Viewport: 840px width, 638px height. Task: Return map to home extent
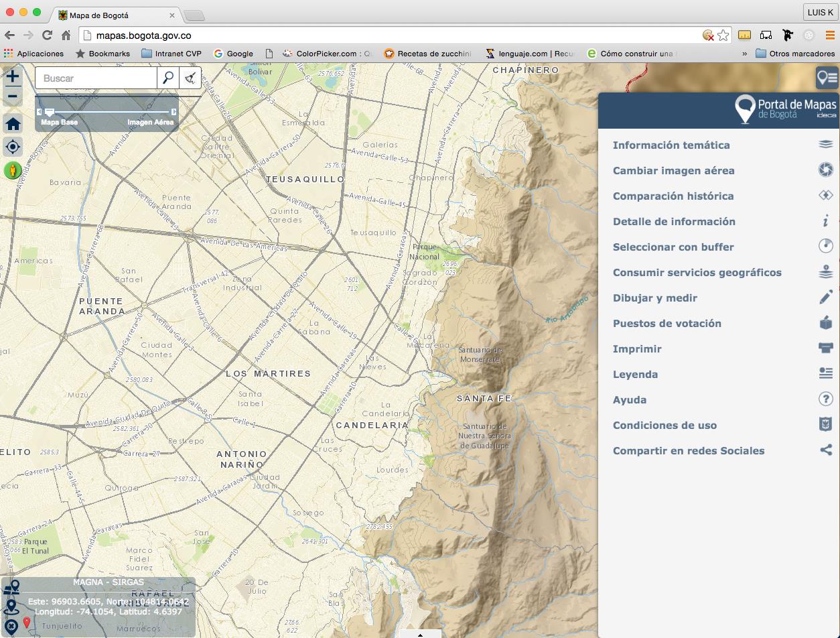tap(13, 123)
